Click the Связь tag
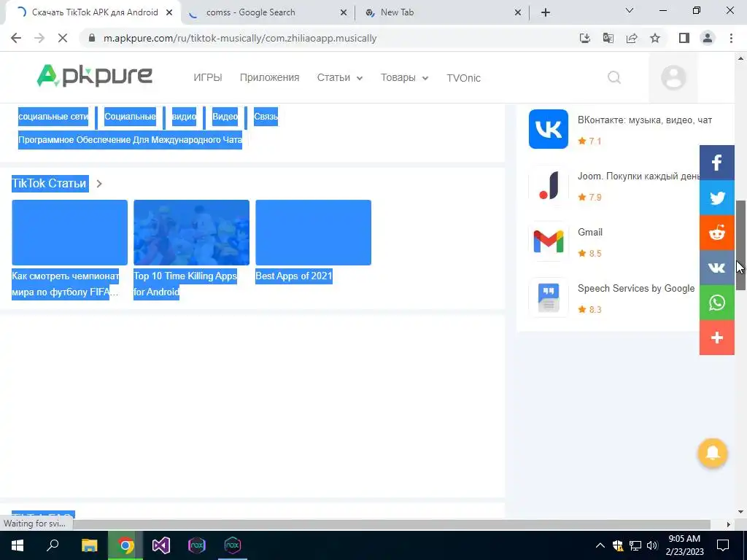The image size is (747, 560). coord(266,116)
